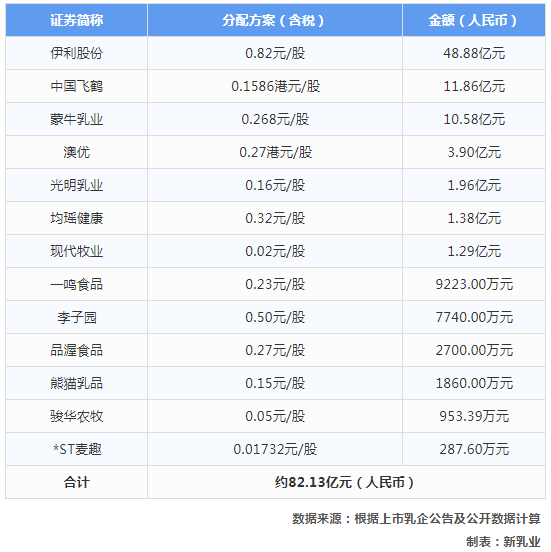Click the 287.60万元 amount cell

click(474, 449)
